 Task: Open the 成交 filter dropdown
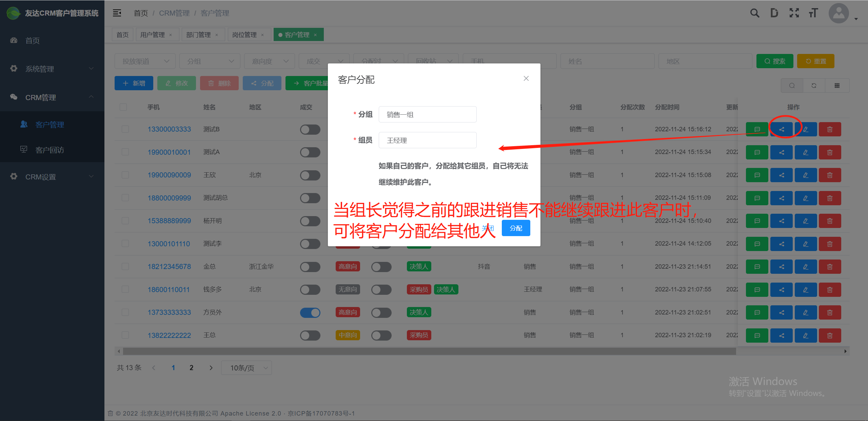tap(324, 61)
